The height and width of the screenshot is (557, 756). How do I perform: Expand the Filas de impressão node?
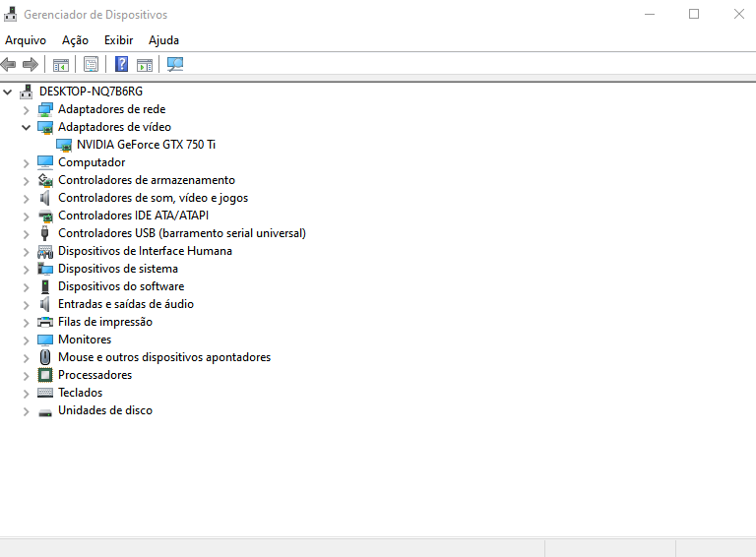(26, 323)
